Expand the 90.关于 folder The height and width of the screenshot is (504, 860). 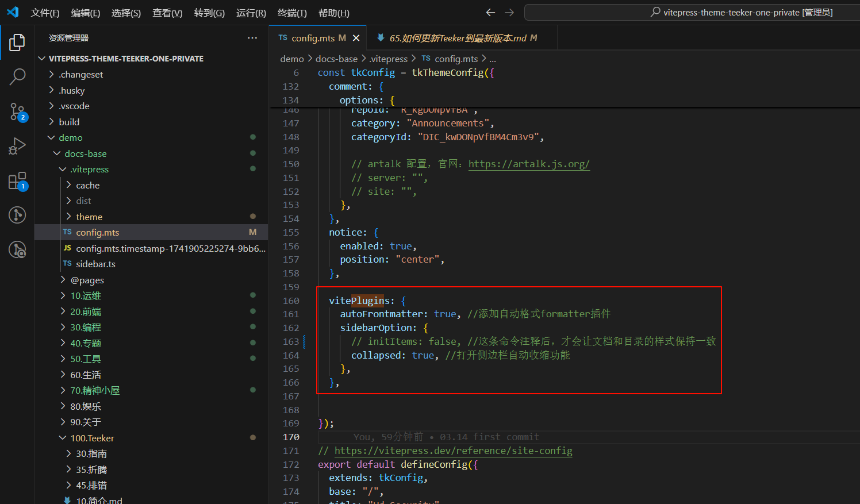86,422
